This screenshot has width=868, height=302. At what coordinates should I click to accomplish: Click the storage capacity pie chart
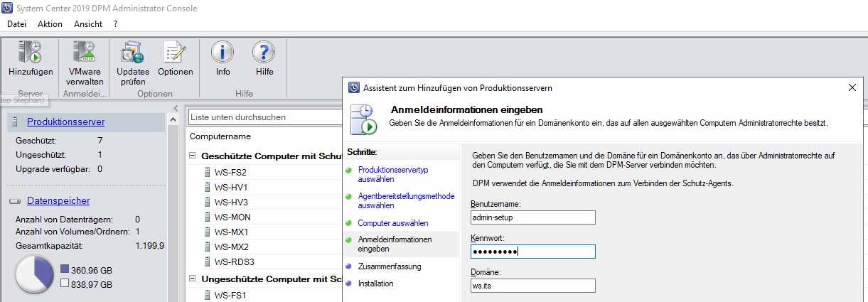coord(34,275)
